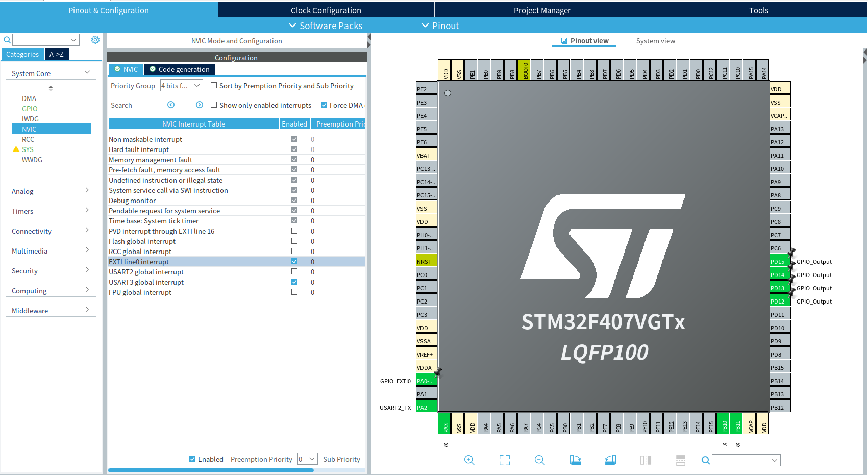Switch to the A->Z tab
868x476 pixels.
57,54
